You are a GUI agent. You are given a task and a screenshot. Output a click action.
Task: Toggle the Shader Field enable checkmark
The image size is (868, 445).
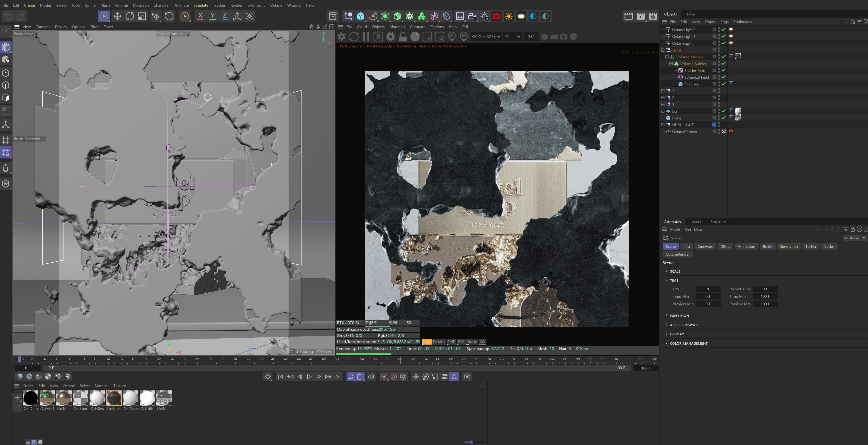click(x=723, y=70)
